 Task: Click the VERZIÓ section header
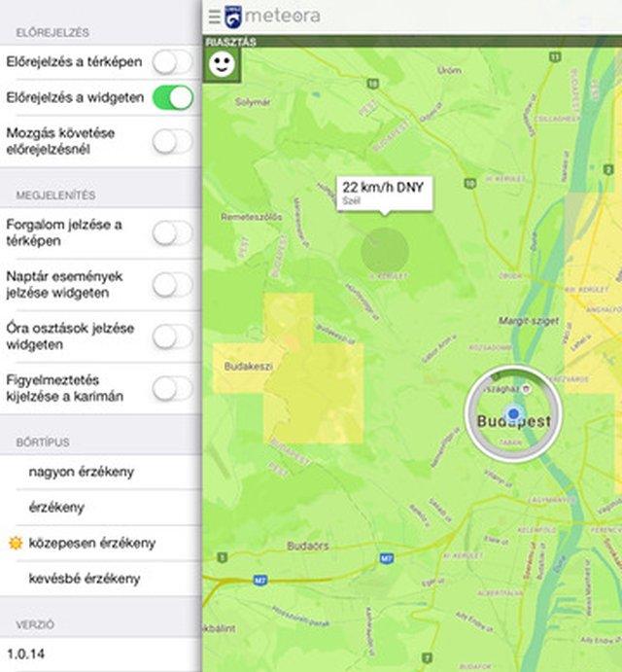(35, 625)
